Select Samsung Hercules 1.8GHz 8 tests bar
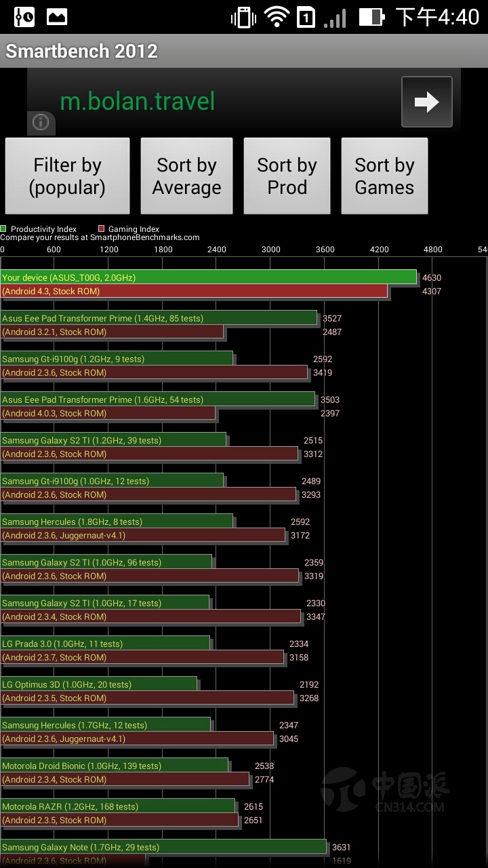This screenshot has height=868, width=488. [117, 521]
